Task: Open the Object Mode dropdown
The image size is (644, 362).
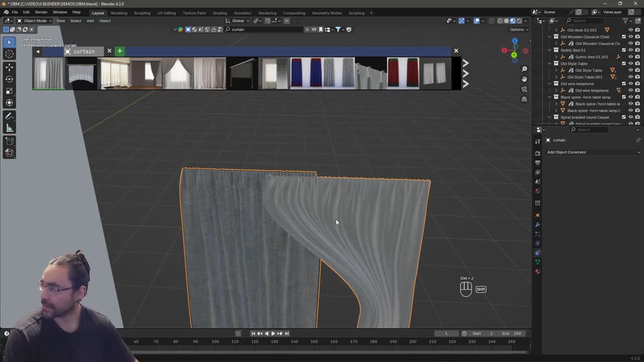Action: (35, 21)
